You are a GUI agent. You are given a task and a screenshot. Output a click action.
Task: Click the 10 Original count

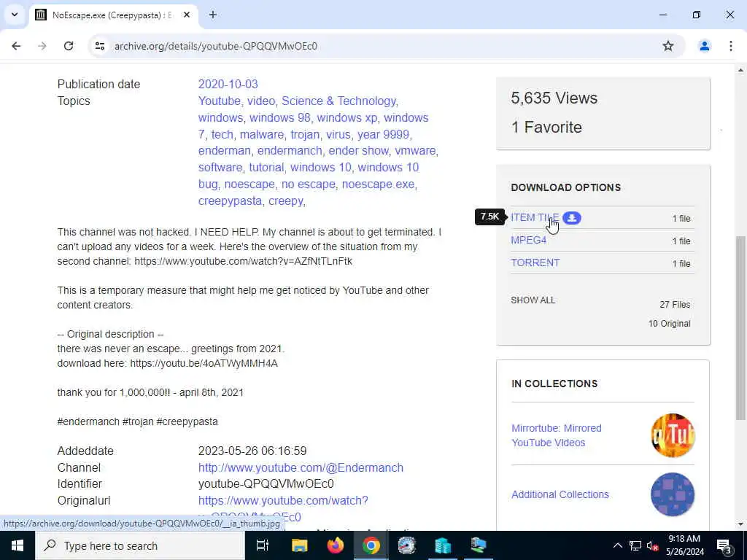coord(669,323)
